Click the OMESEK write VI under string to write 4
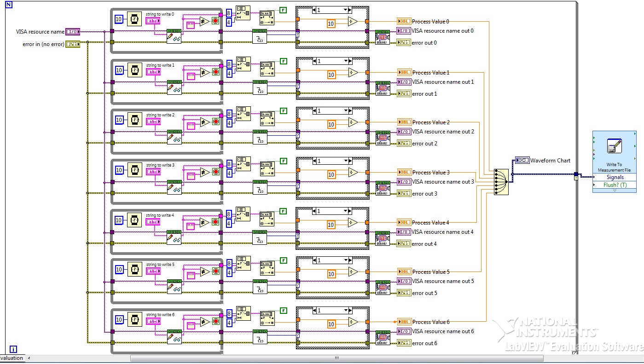The height and width of the screenshot is (364, 644). [174, 237]
